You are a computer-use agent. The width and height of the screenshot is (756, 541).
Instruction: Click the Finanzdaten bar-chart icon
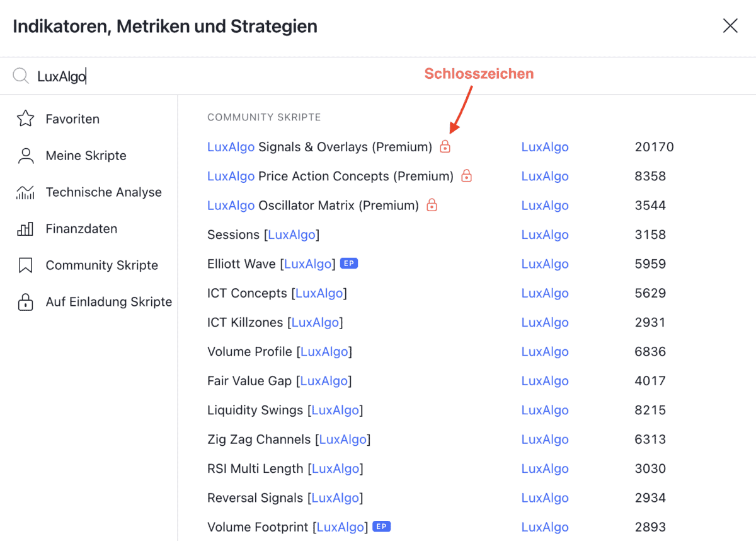coord(25,228)
